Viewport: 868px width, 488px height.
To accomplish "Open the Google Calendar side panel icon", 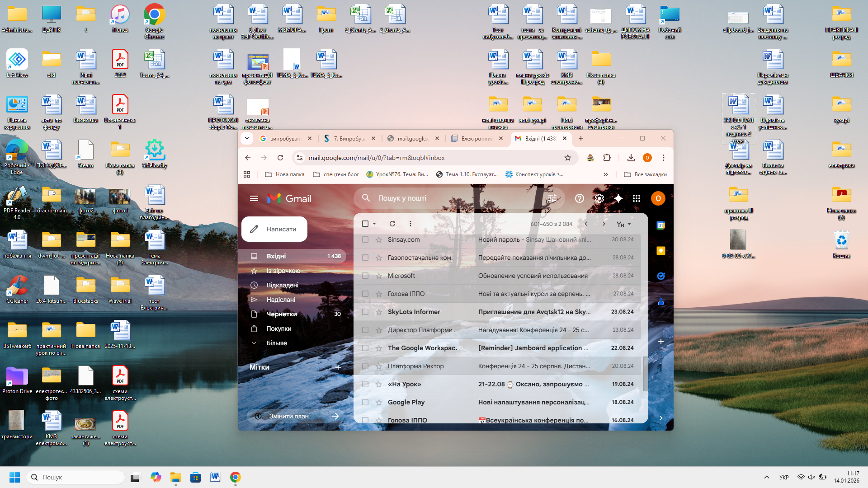I will 660,225.
